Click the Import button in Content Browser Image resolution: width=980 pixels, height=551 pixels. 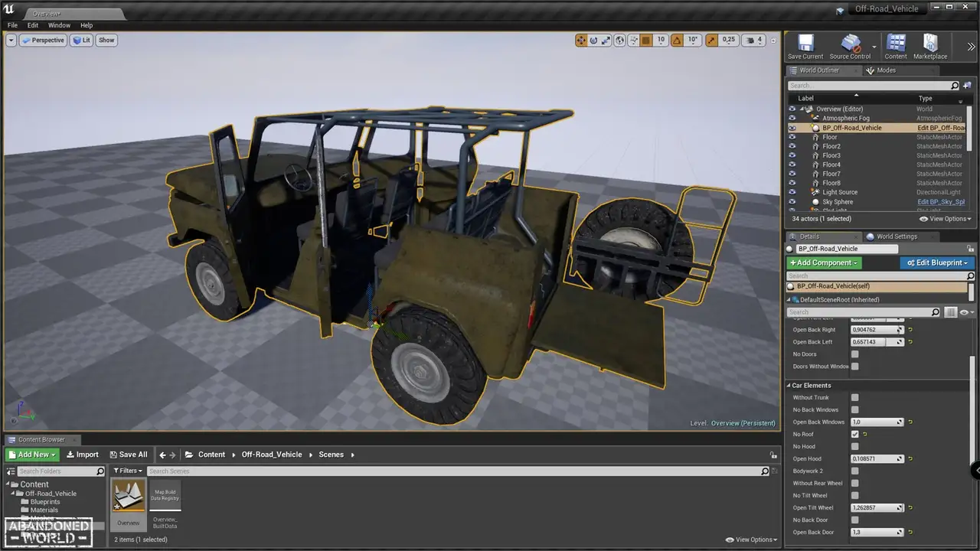pos(83,455)
